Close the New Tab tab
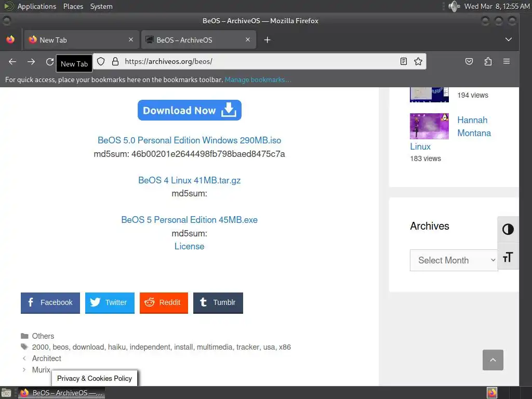 (130, 39)
